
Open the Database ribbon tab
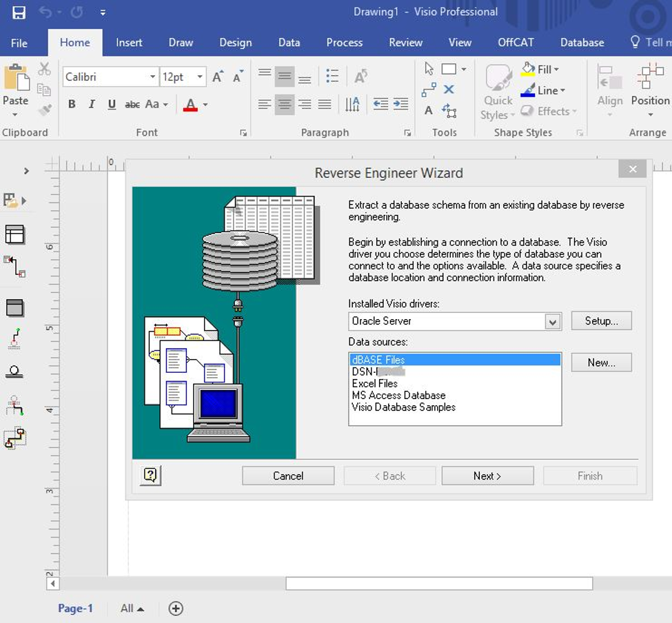(582, 43)
